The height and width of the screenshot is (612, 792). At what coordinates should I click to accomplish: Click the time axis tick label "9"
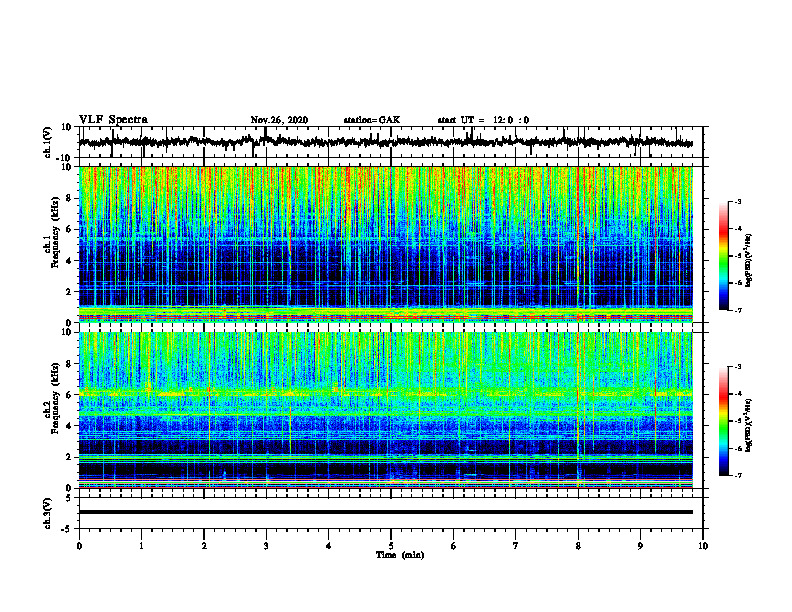[x=640, y=546]
